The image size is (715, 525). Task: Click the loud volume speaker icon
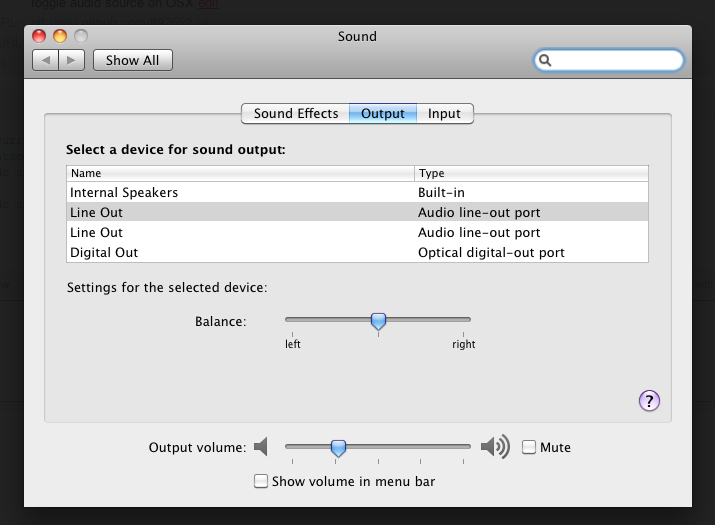(495, 447)
